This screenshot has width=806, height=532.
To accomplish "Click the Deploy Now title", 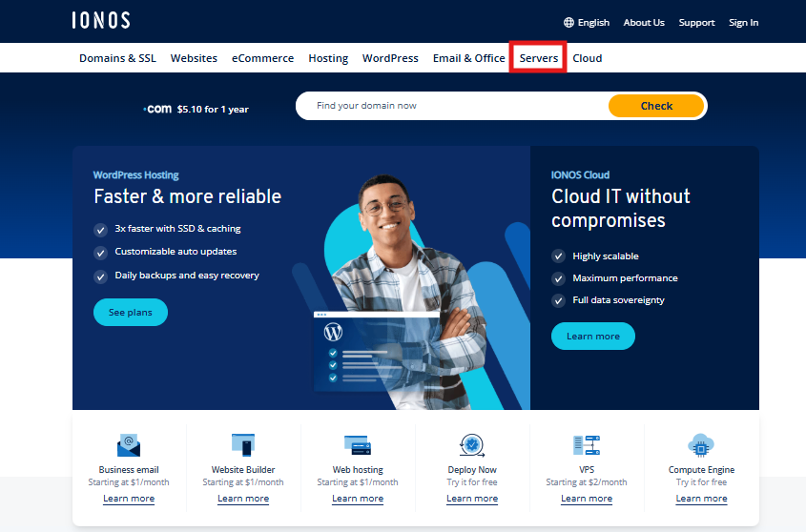I will (x=472, y=470).
